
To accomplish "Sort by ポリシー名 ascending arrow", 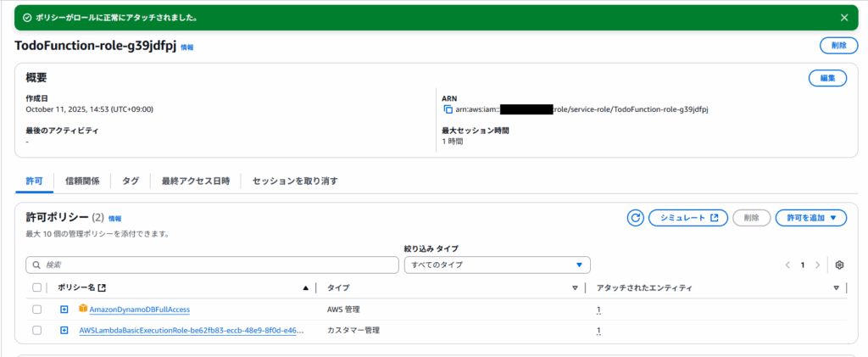I will pyautogui.click(x=306, y=288).
